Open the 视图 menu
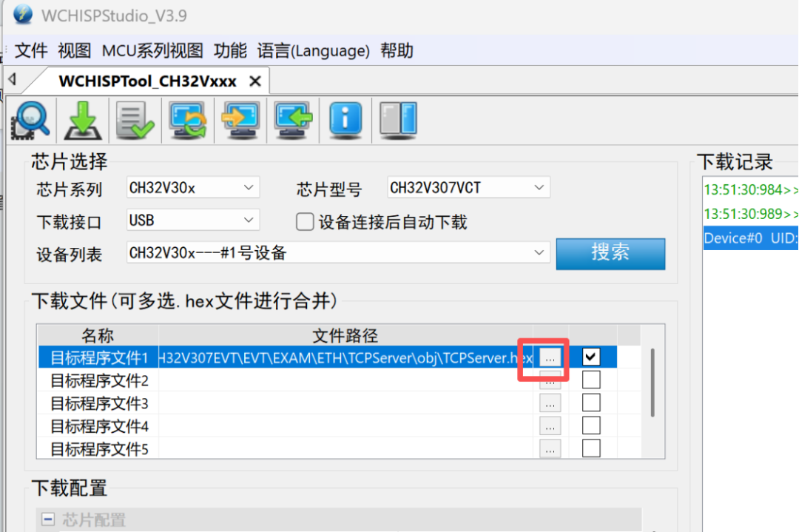Viewport: 799px width, 532px height. (75, 50)
